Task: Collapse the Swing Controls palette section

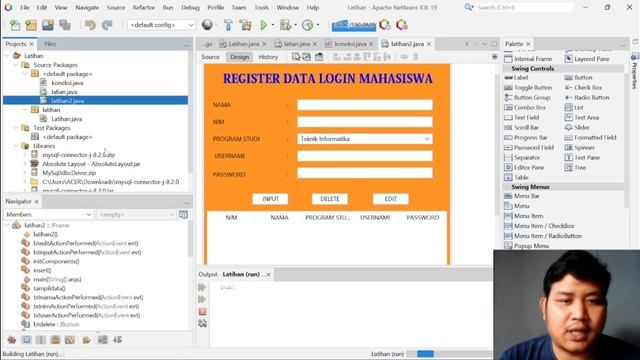Action: click(507, 69)
